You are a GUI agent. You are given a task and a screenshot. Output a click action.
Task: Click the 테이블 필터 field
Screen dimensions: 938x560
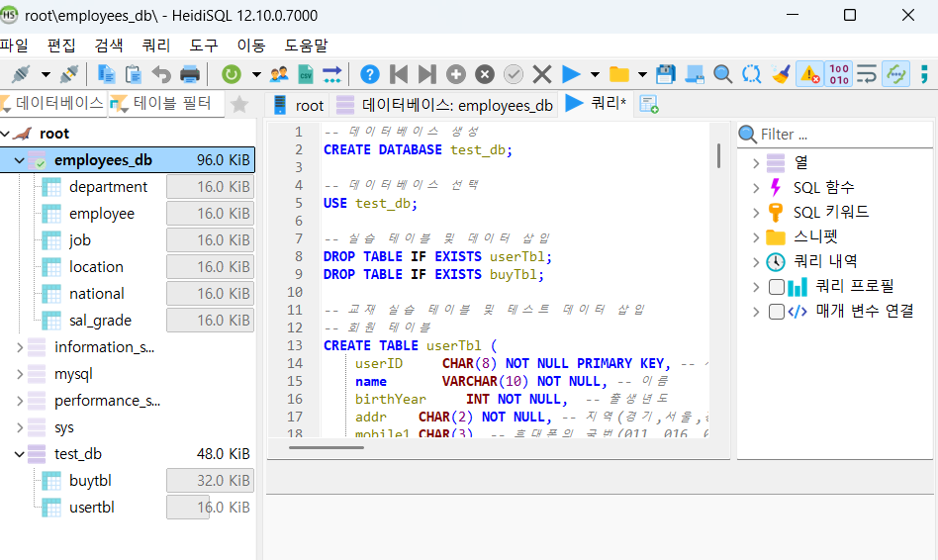tap(166, 104)
